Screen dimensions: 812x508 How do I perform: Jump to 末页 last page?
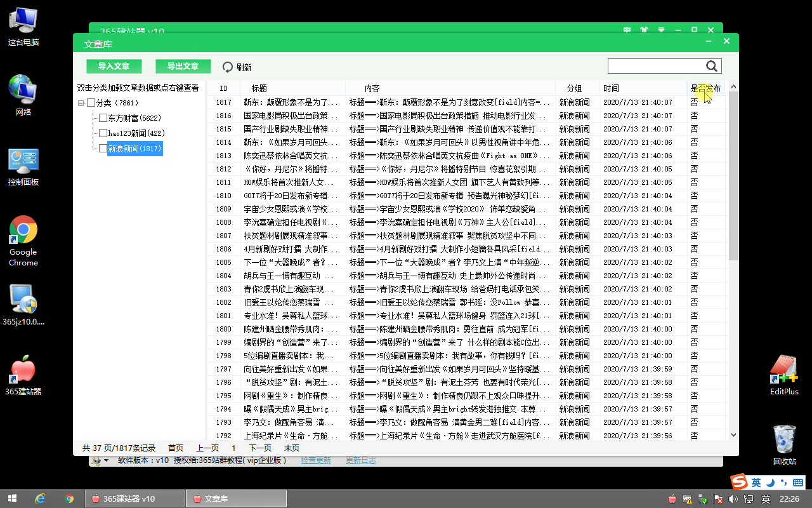(292, 448)
